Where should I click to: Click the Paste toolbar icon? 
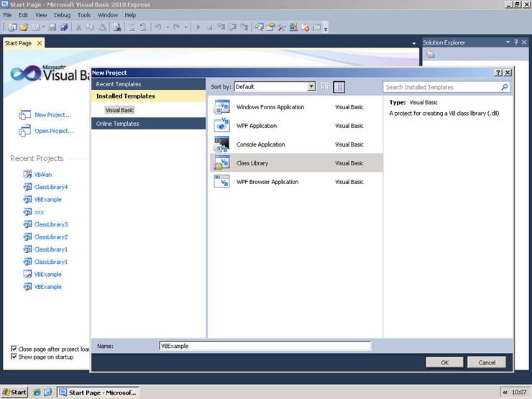102,27
